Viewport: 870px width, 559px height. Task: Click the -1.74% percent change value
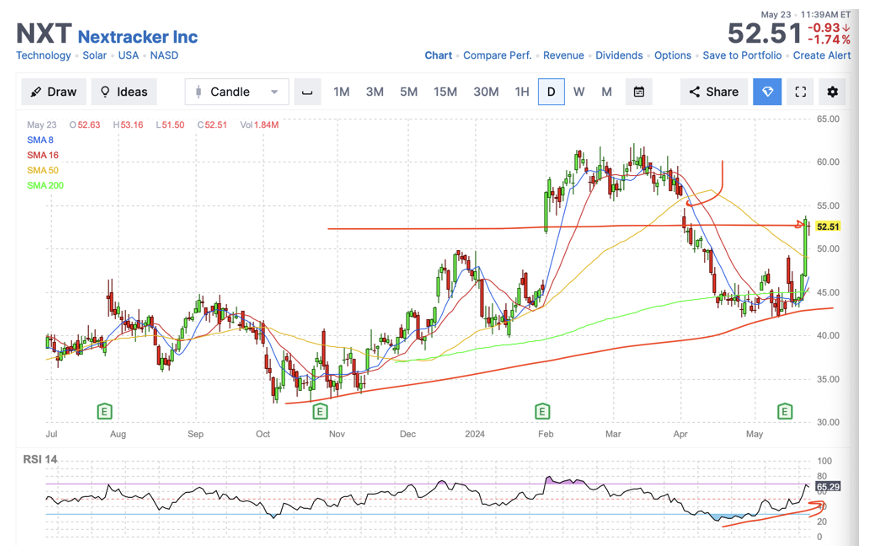pos(829,39)
